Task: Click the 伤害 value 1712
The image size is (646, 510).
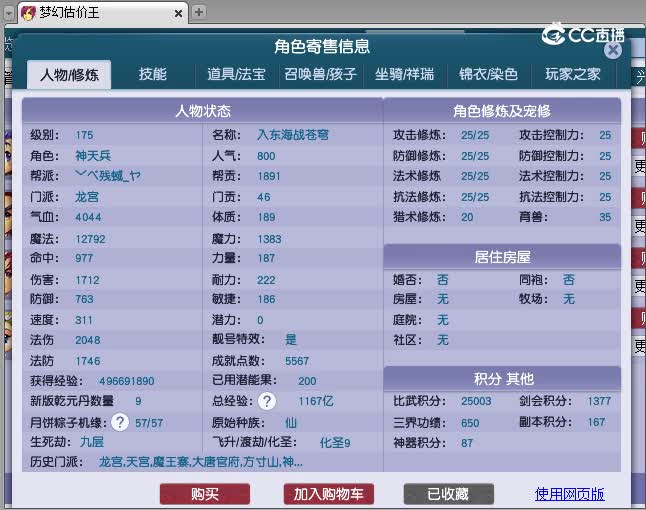Action: 87,280
